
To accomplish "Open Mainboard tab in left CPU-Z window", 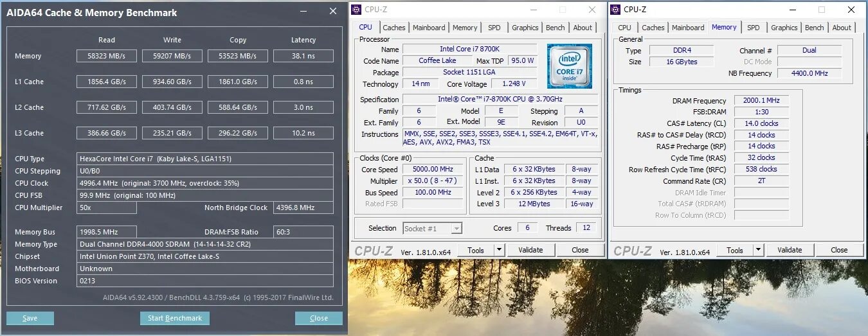I will [429, 28].
